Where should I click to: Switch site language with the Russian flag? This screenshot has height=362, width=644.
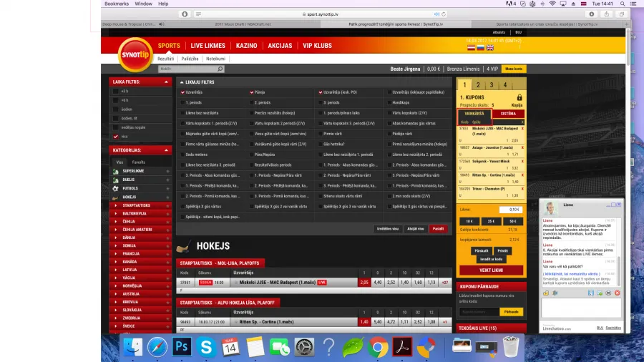coord(481,48)
